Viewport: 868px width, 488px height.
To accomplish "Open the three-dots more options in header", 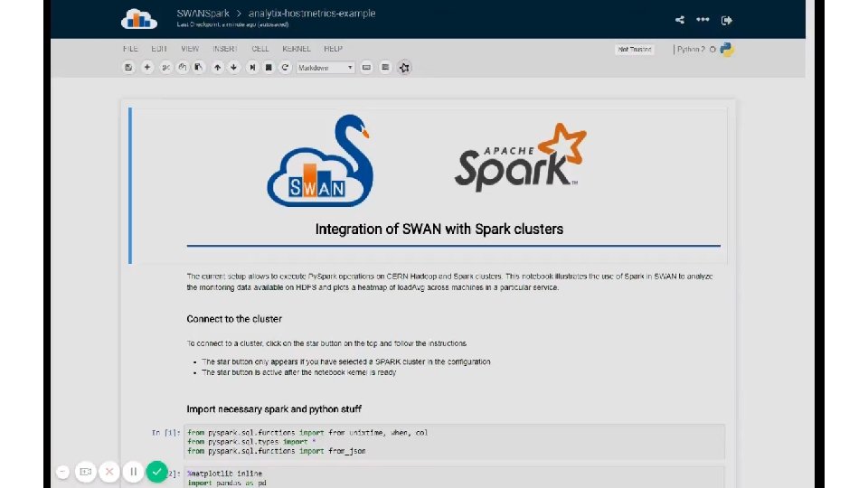I will (x=703, y=20).
